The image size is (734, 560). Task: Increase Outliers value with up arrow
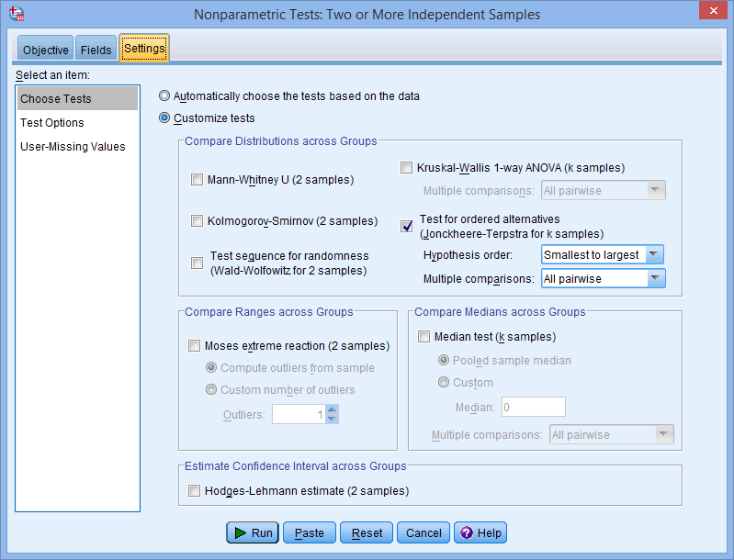point(332,409)
